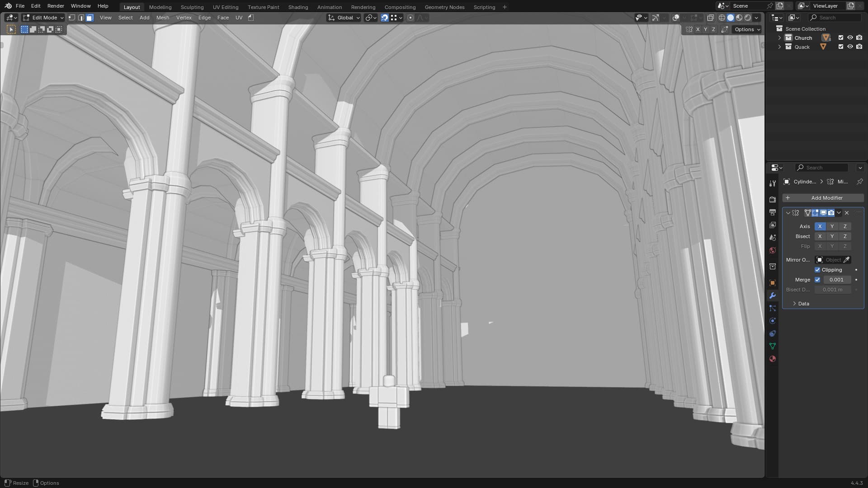Hide the Church collection in viewport
Screen dimensions: 868x488
click(x=850, y=38)
